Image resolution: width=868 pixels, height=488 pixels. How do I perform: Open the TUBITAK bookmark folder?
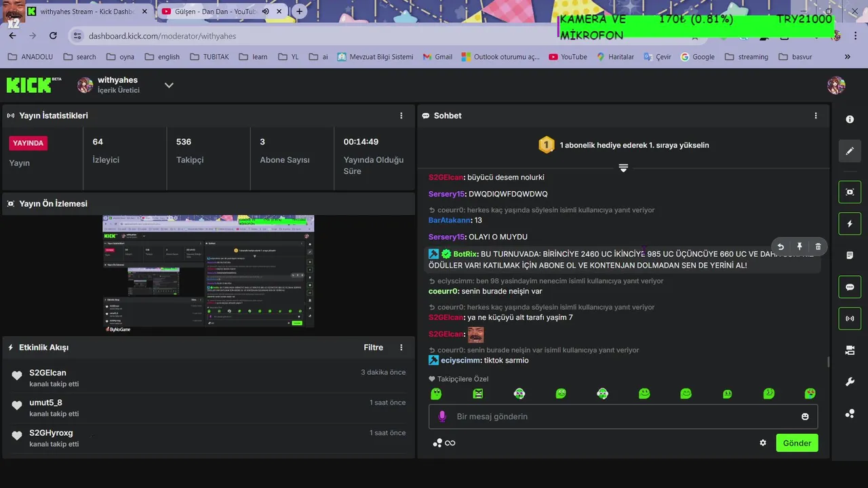coord(210,57)
